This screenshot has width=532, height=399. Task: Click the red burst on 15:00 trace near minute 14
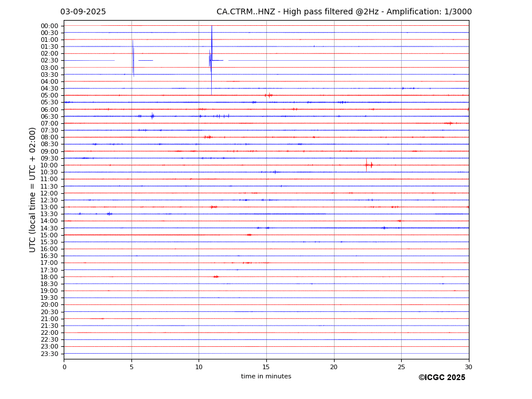tap(250, 234)
